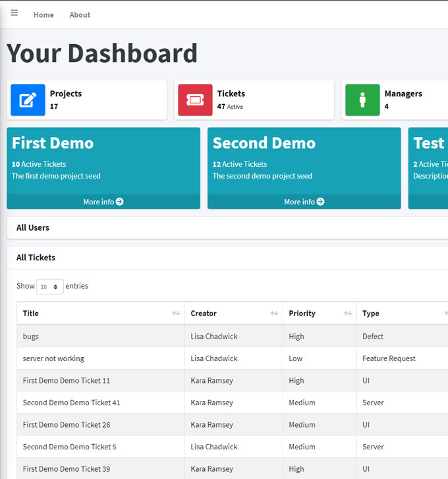The width and height of the screenshot is (448, 479).
Task: Open the show entries count dropdown
Action: 50,287
